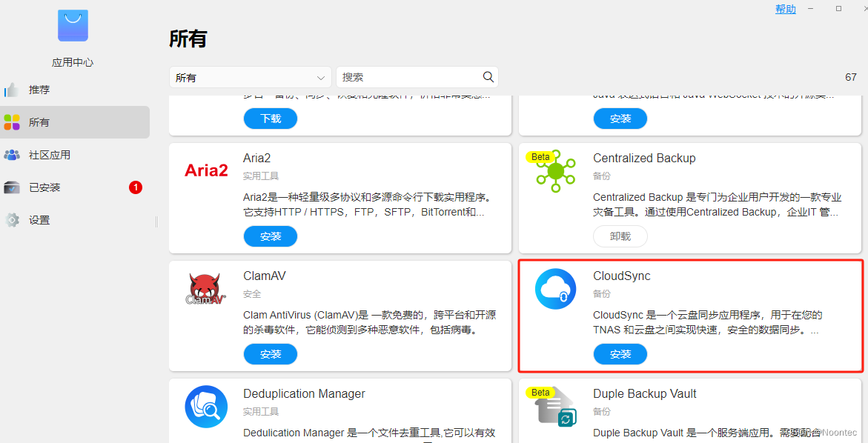Maximize the App Center window
The width and height of the screenshot is (868, 443).
coord(838,9)
